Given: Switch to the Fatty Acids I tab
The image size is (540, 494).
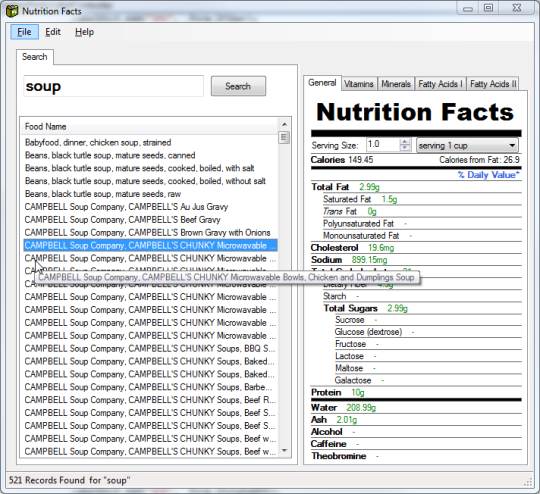Looking at the screenshot, I should [x=440, y=84].
